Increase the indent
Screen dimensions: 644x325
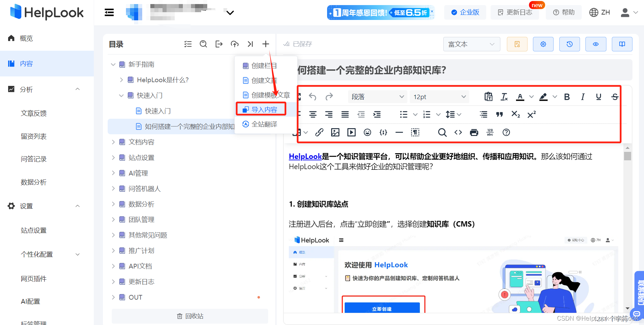(x=377, y=114)
